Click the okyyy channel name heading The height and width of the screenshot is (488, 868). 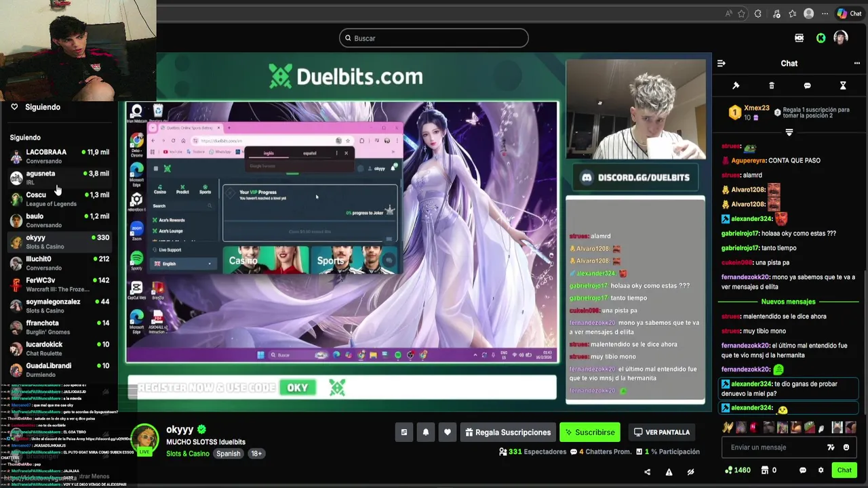pos(180,430)
